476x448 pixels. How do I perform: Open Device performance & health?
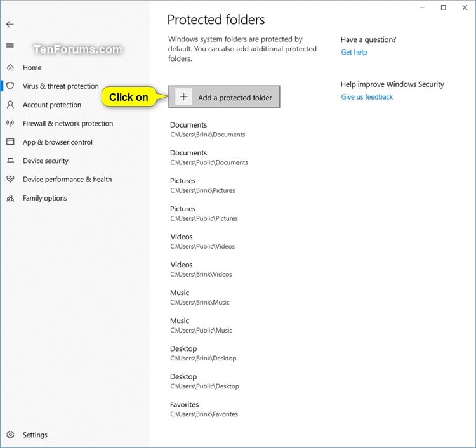67,180
